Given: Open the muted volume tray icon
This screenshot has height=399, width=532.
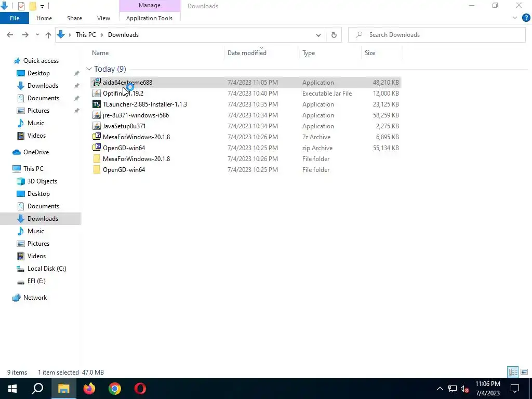Looking at the screenshot, I should [x=465, y=389].
